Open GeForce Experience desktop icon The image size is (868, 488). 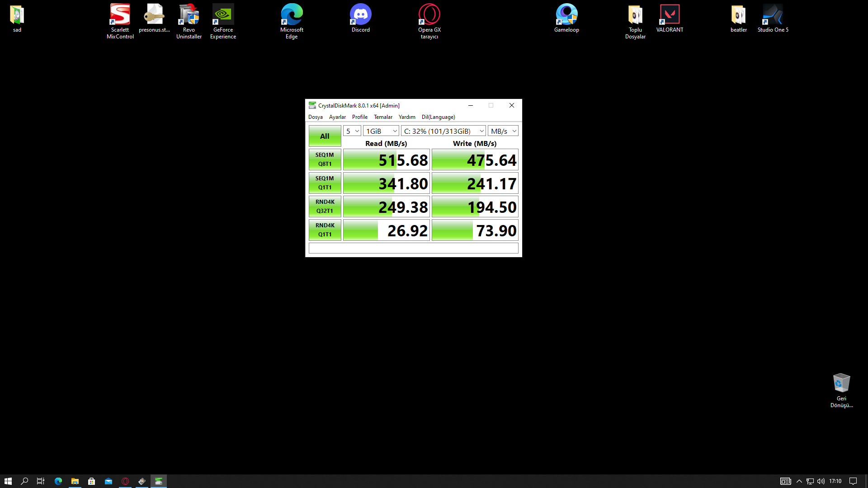[x=223, y=15]
